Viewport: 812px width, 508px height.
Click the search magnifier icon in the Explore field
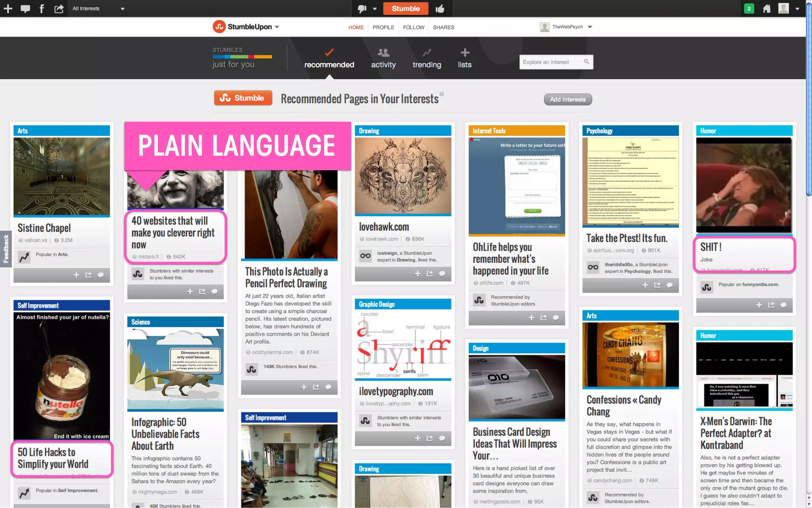[586, 62]
